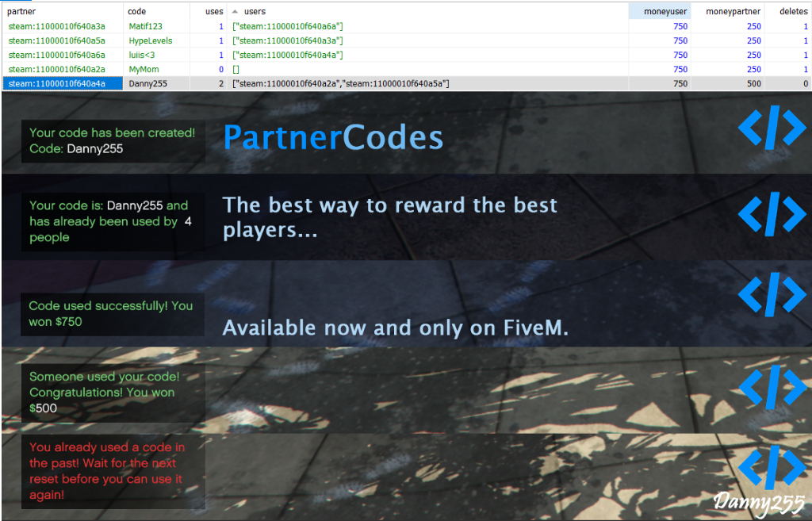Click code icon beside 'Someone used your code' banner
Viewport: 812px width, 521px height.
772,387
